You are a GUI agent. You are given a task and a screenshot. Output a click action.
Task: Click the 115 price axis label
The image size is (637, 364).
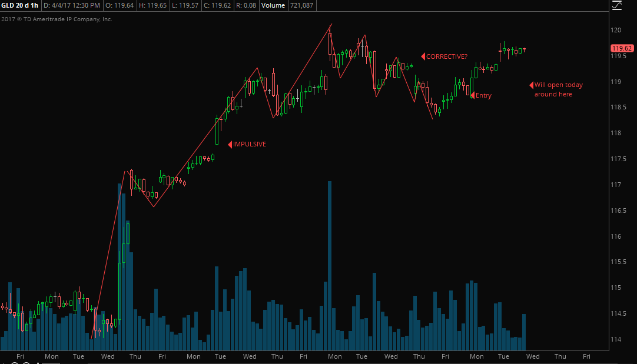coord(616,288)
